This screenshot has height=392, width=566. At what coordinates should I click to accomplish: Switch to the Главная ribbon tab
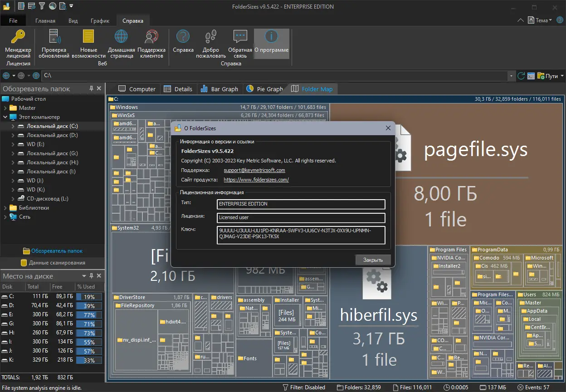click(x=45, y=21)
